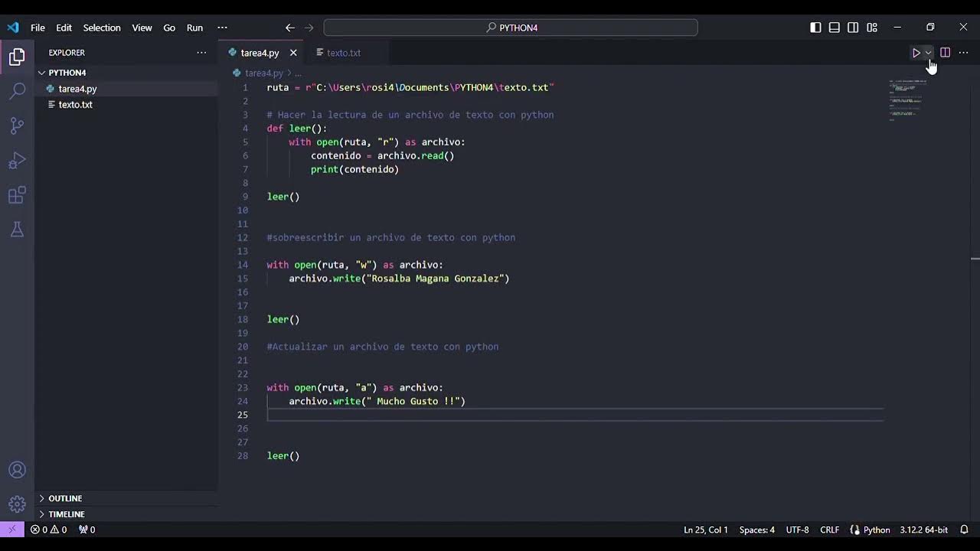Screen dimensions: 980x551
Task: Switch to the tarea4.py editor tab
Action: [260, 53]
